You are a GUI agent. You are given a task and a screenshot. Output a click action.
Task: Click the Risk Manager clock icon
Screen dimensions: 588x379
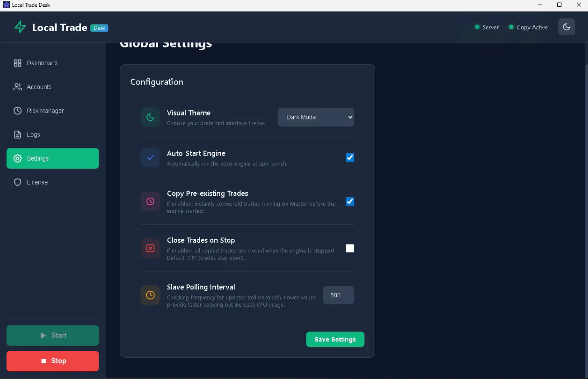tap(18, 111)
